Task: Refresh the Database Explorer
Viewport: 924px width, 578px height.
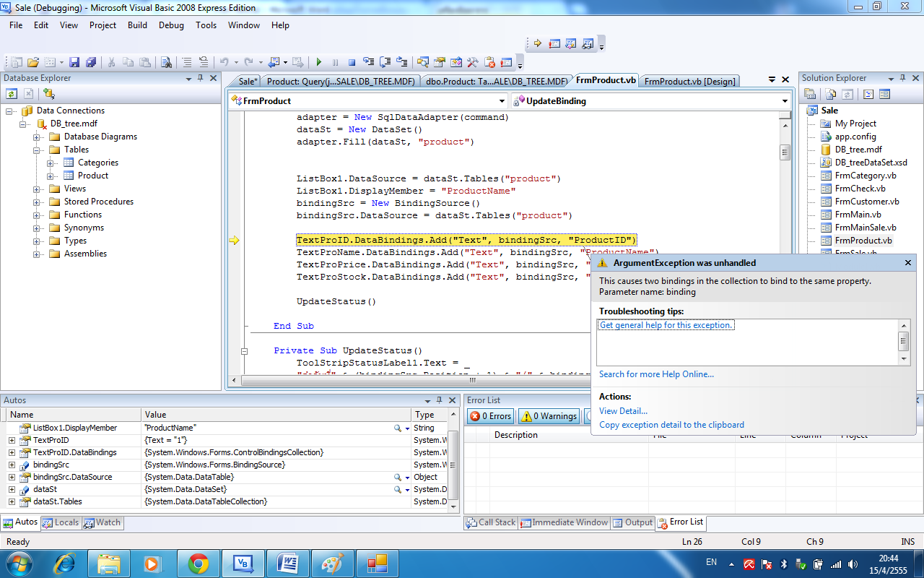Action: 12,93
